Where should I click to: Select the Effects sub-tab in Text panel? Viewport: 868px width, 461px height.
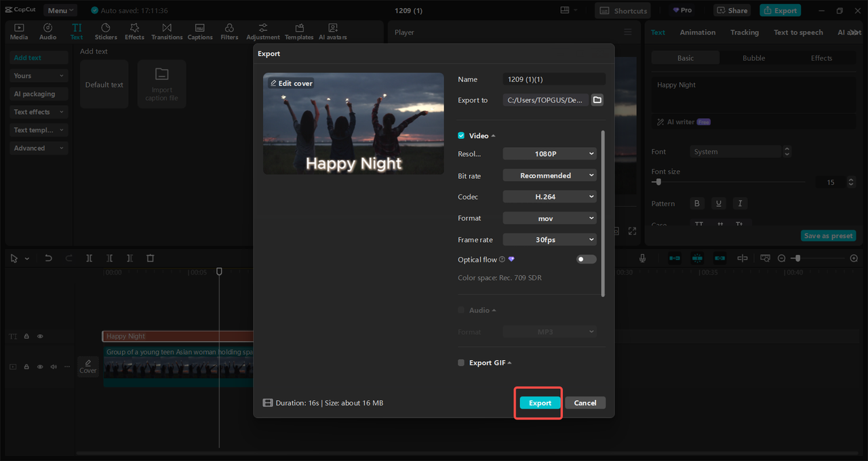click(821, 58)
